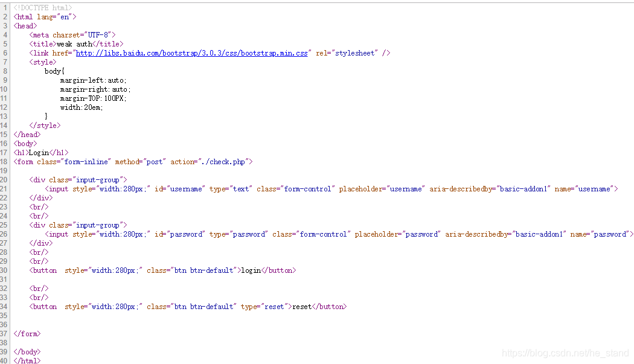Image resolution: width=634 pixels, height=364 pixels.
Task: Click the type="text" attribute on line 21
Action: [x=231, y=189]
